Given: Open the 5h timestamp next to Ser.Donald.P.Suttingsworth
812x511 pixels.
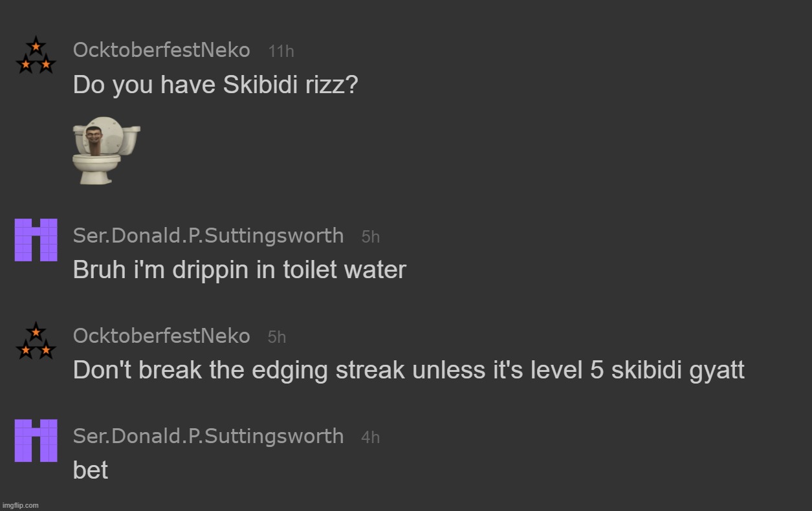Looking at the screenshot, I should [371, 237].
